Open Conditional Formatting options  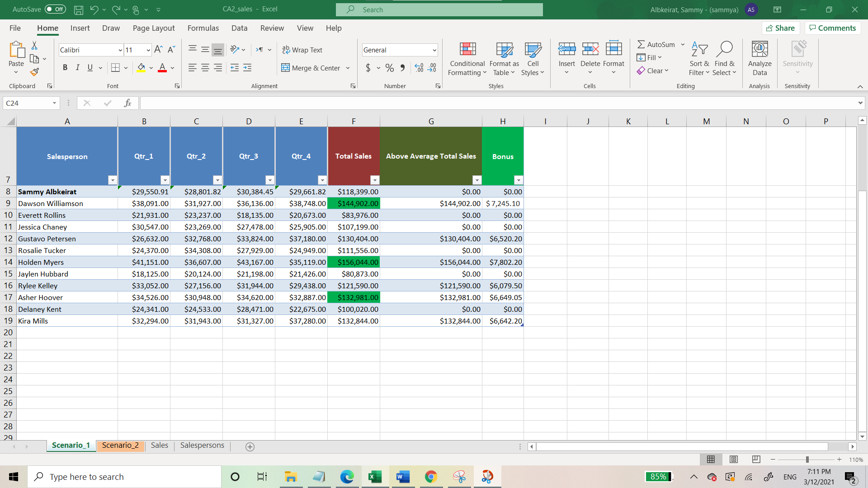point(467,59)
